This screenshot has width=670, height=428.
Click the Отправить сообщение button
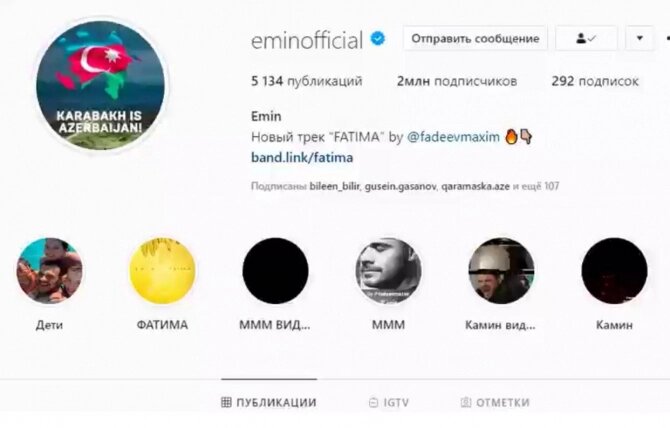(475, 38)
